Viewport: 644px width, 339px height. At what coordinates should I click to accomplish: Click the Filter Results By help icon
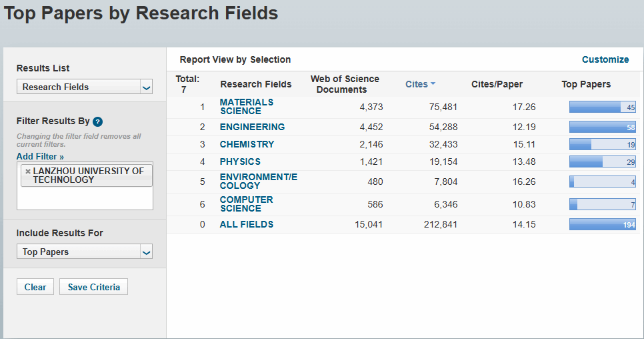coord(97,121)
